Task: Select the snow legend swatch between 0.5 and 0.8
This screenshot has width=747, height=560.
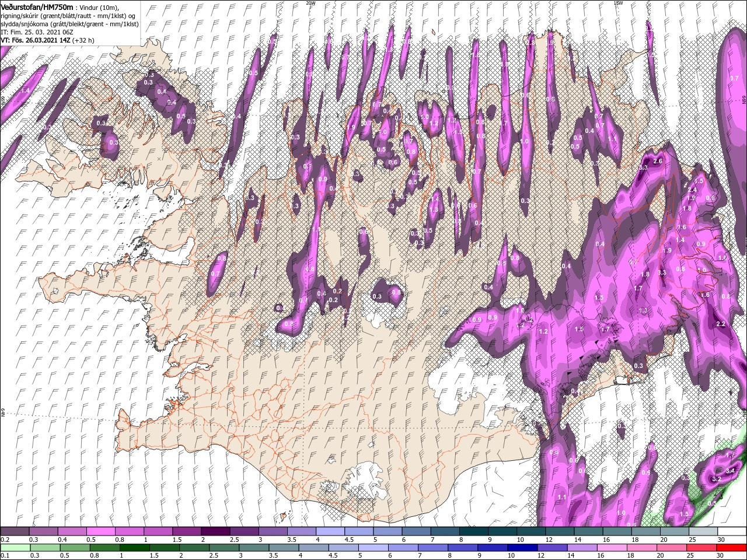Action: [x=100, y=532]
